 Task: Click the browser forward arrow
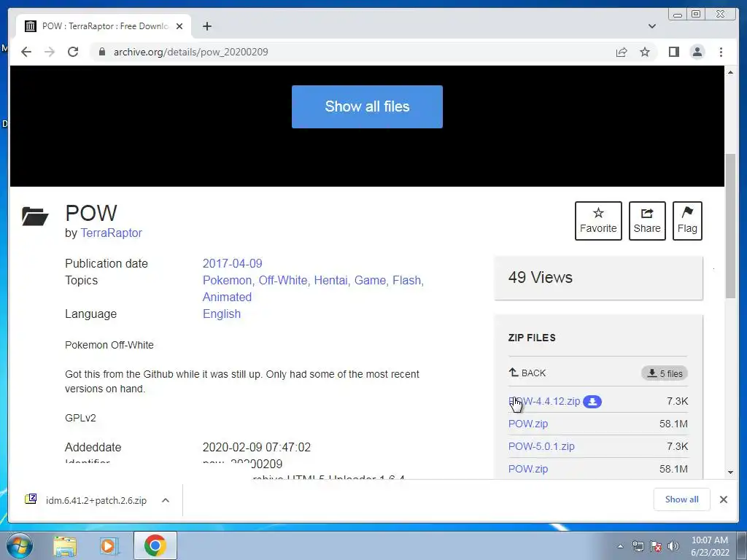(x=50, y=52)
